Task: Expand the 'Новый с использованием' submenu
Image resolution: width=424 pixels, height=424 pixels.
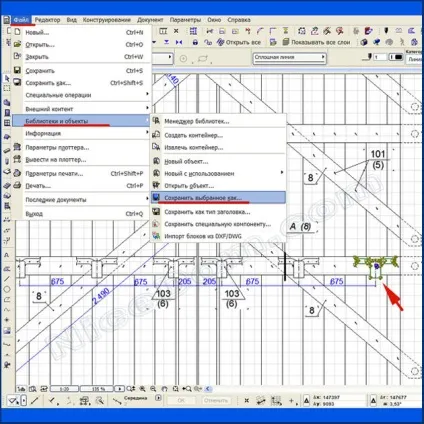Action: 218,173
